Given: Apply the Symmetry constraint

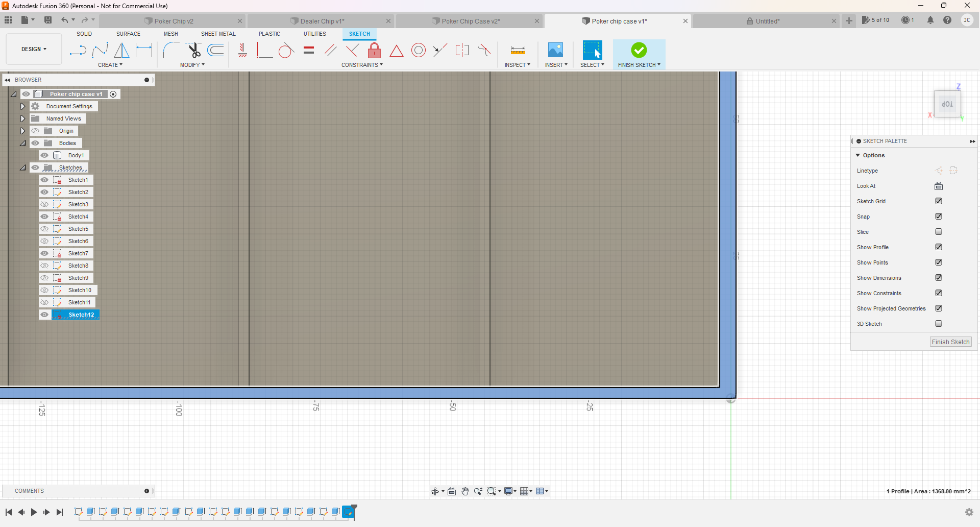Looking at the screenshot, I should coord(462,50).
